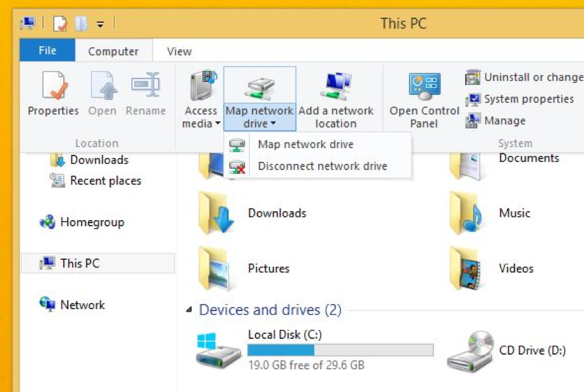Select the Disconnect network drive menu entry

(x=319, y=166)
